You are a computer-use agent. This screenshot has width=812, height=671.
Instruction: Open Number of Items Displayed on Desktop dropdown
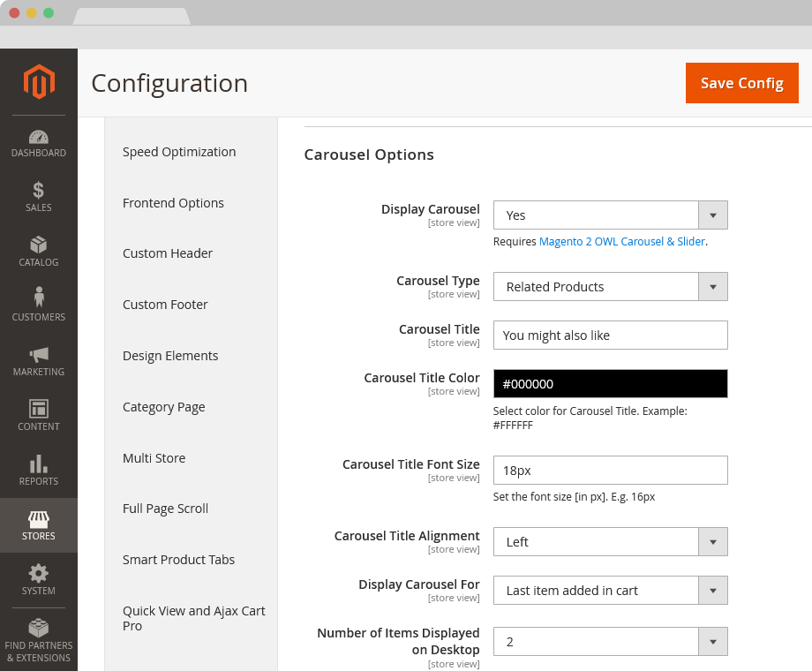[712, 641]
